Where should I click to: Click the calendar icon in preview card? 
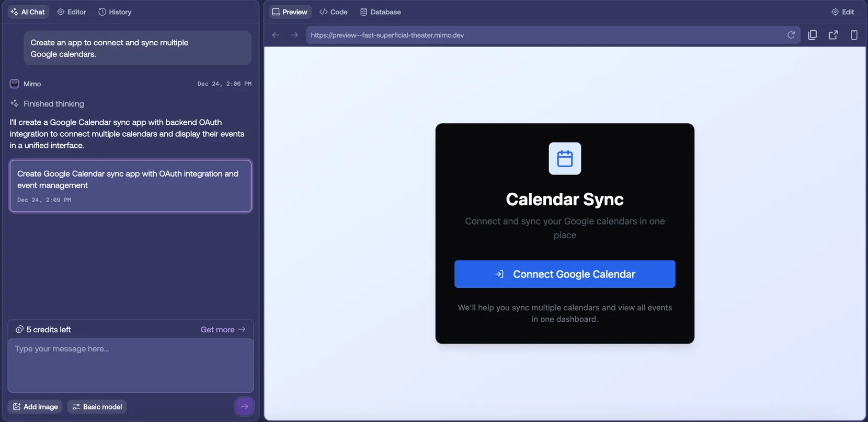(565, 158)
